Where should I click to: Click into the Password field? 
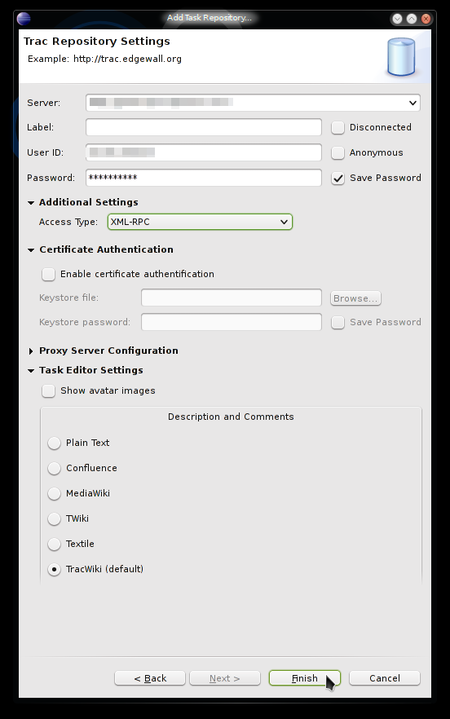coord(203,177)
